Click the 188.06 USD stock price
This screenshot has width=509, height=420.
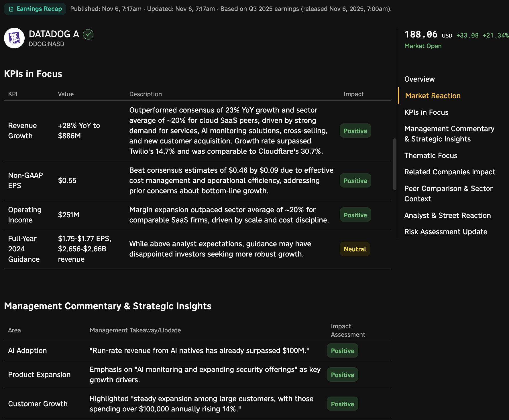[428, 35]
